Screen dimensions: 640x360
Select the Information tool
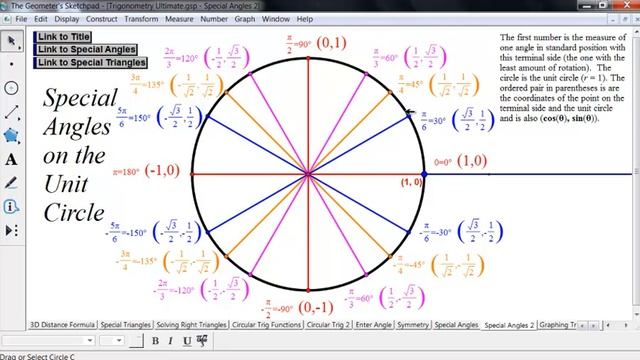point(11,207)
